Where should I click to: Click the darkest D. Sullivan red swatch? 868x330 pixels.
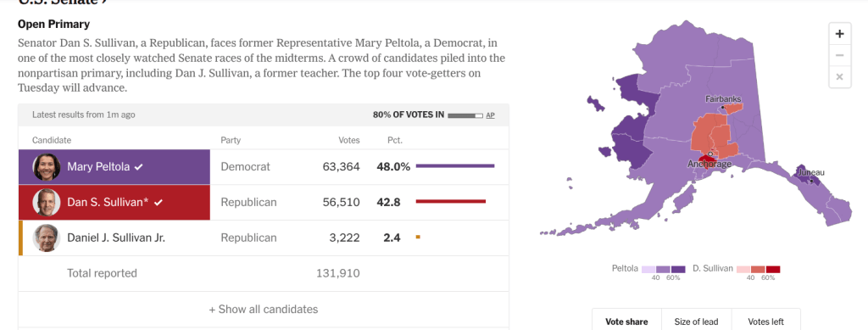click(x=773, y=269)
